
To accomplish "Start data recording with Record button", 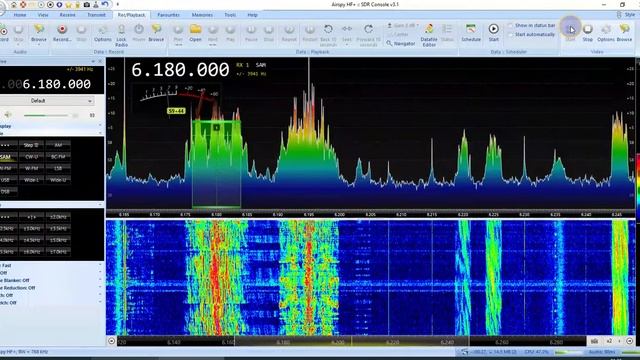I will tap(62, 33).
